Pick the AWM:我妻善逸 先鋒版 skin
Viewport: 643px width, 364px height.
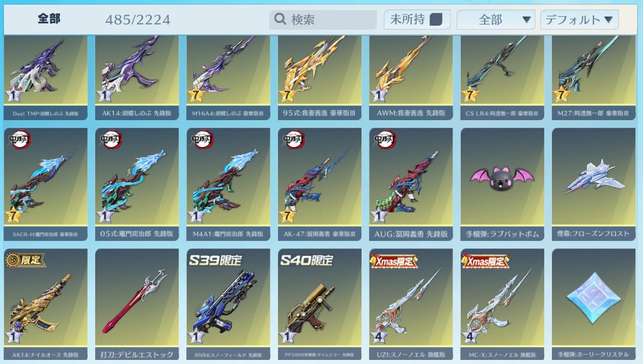pyautogui.click(x=411, y=78)
